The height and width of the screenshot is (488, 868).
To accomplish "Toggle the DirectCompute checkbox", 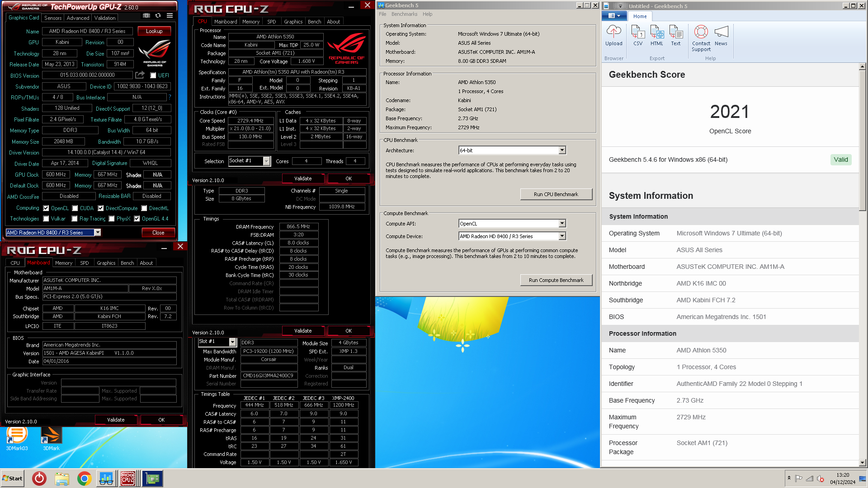I will coord(101,208).
